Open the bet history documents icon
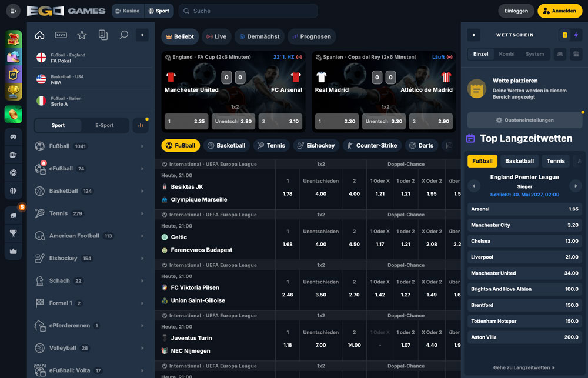The width and height of the screenshot is (588, 378). (103, 35)
